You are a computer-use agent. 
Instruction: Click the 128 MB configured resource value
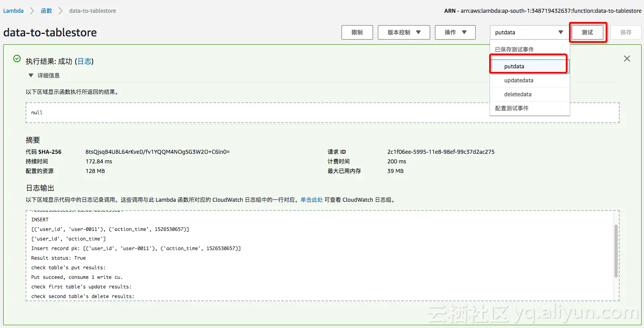tap(95, 171)
